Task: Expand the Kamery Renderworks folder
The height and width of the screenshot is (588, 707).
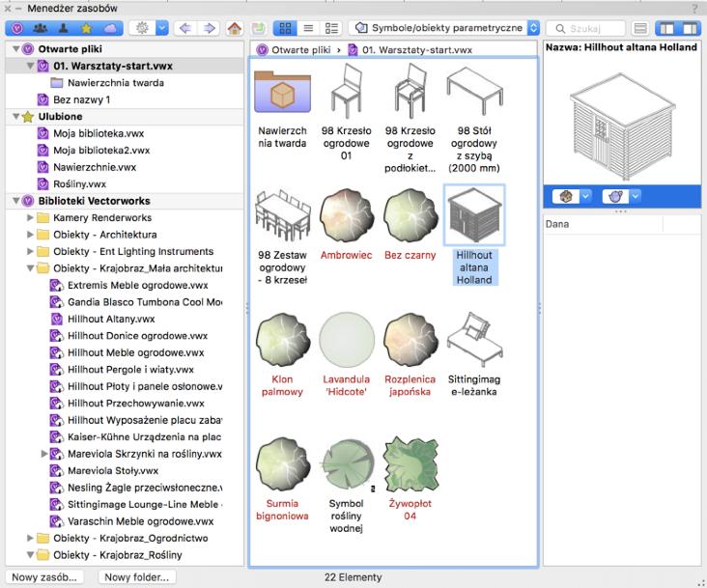Action: coord(30,217)
